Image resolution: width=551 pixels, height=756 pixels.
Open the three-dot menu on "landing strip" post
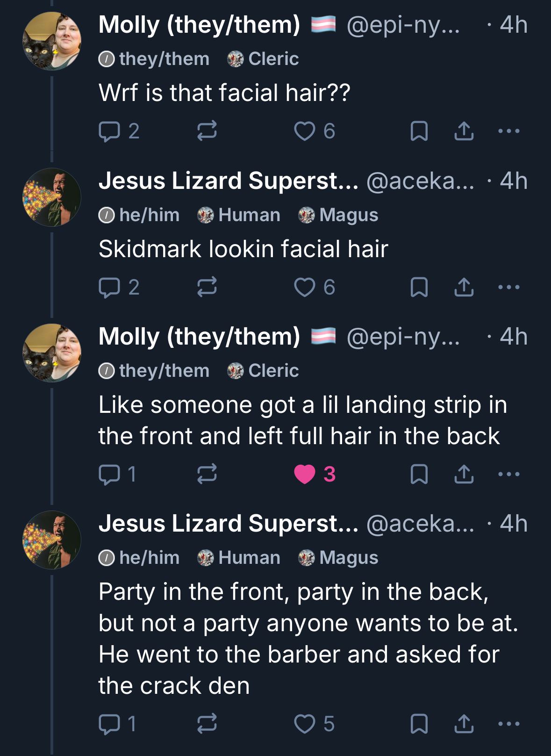pyautogui.click(x=508, y=475)
